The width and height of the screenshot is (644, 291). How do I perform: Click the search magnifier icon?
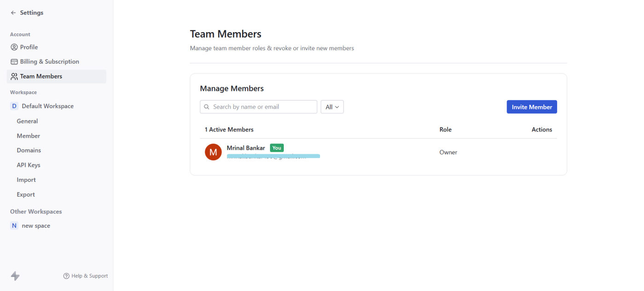click(x=207, y=107)
